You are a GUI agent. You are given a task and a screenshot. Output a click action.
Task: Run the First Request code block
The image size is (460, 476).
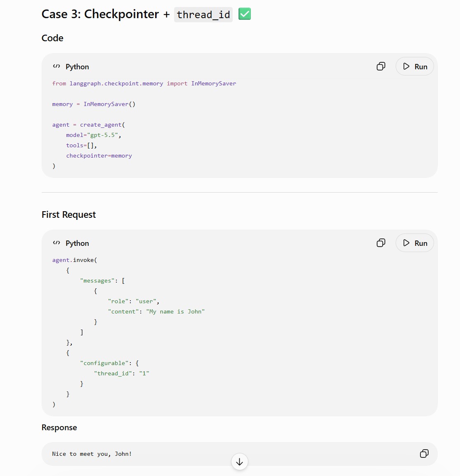(x=415, y=243)
